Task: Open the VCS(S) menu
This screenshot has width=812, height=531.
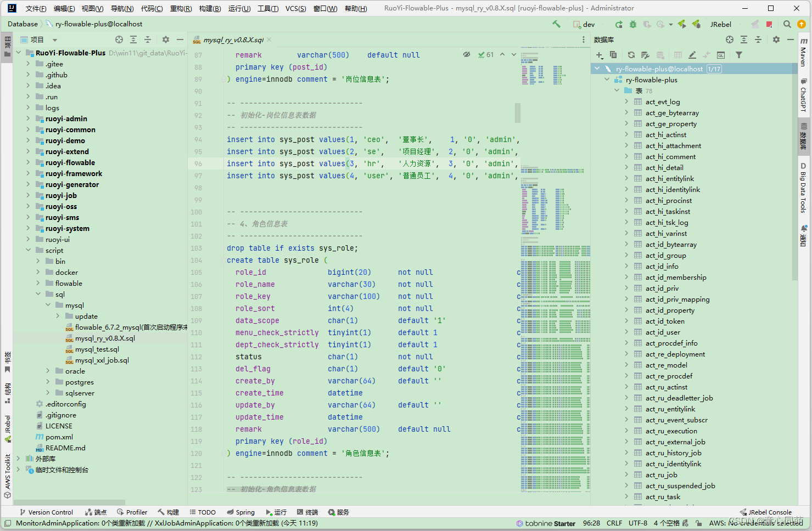Action: point(295,9)
